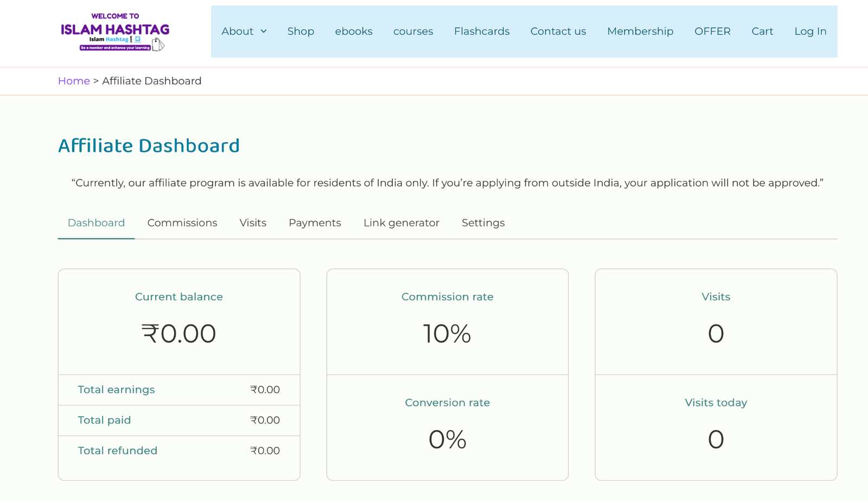The width and height of the screenshot is (868, 502).
Task: Switch to the Commissions tab
Action: coord(182,223)
